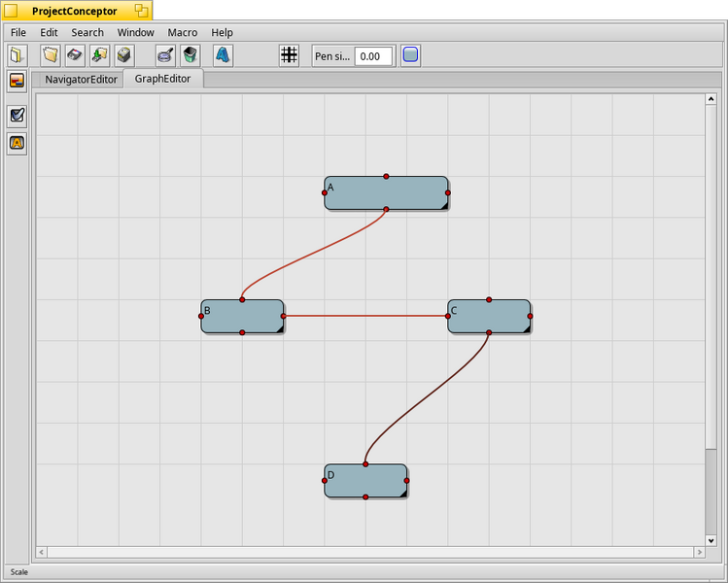Click the blue rounded rectangle node button

click(x=410, y=55)
